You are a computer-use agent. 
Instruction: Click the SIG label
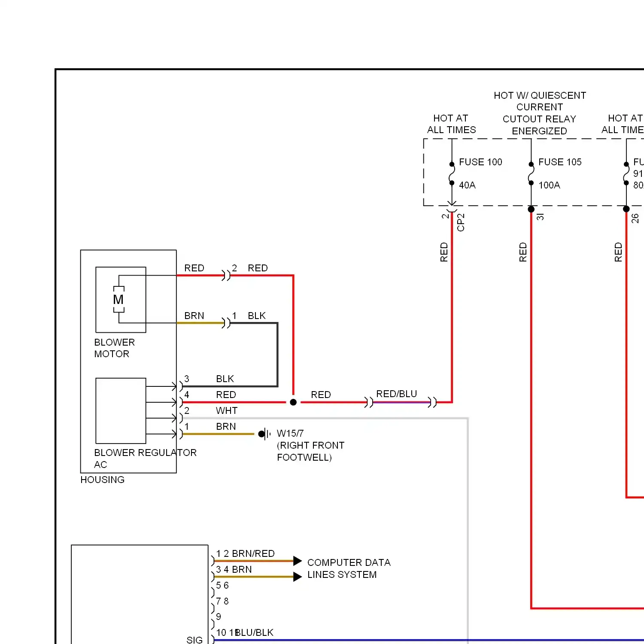point(194,640)
